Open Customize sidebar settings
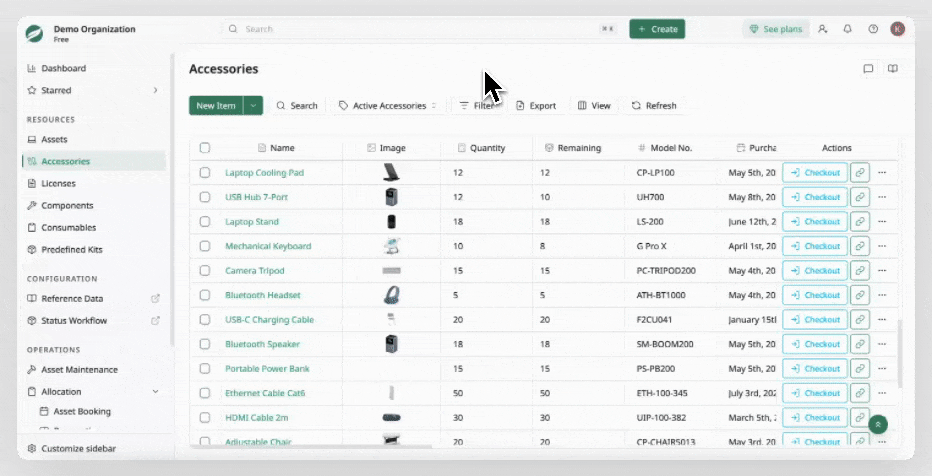The width and height of the screenshot is (932, 476). pos(72,449)
